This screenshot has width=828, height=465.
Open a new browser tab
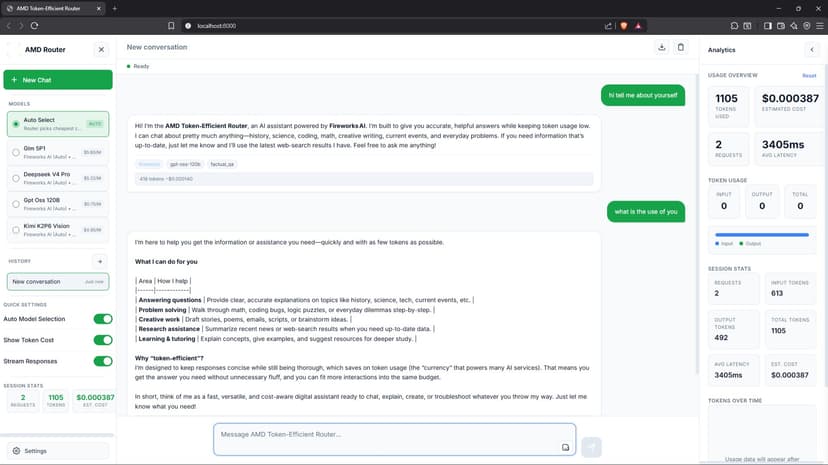(x=115, y=8)
